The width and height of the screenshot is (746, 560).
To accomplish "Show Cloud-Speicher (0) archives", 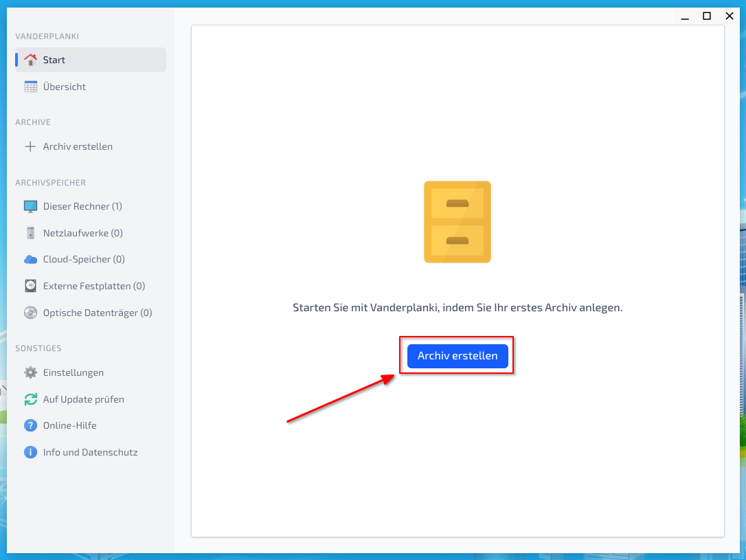I will pos(91,259).
